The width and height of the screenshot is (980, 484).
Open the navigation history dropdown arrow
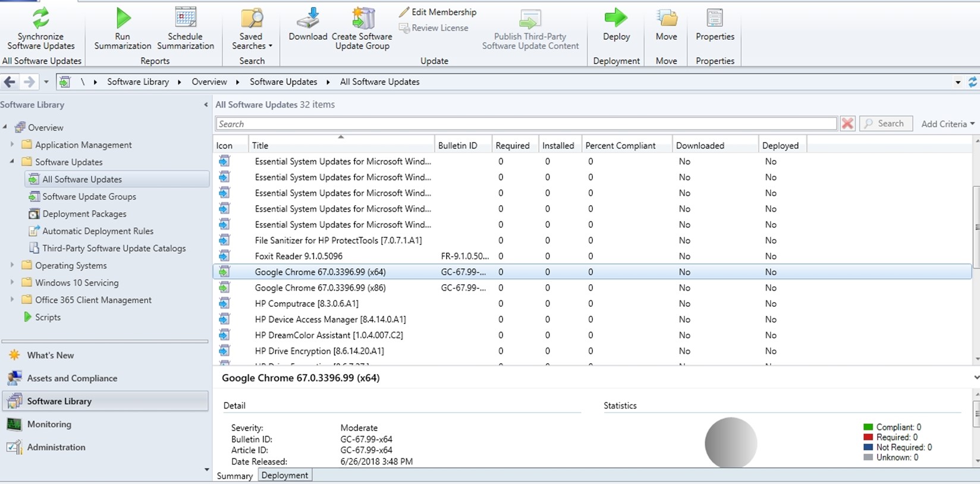click(46, 82)
